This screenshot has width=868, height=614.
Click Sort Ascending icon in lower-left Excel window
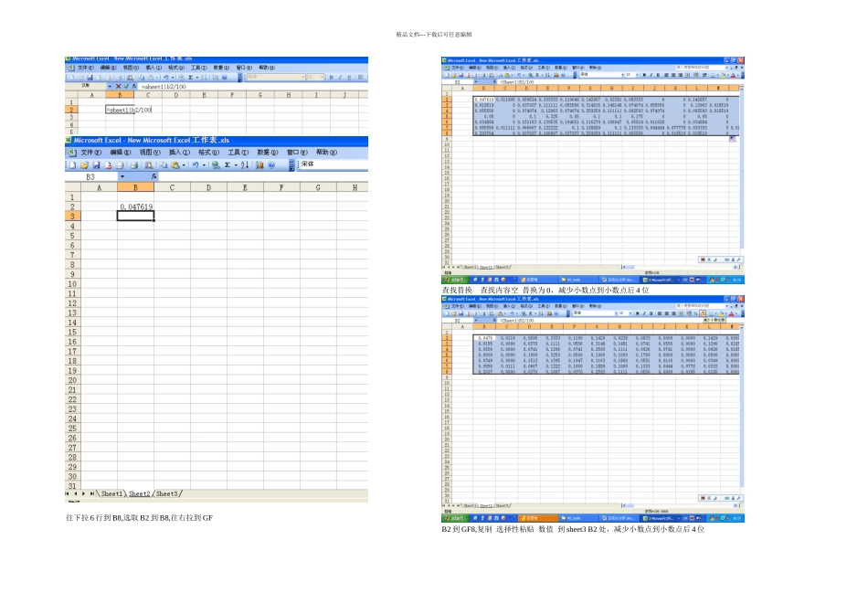(245, 165)
